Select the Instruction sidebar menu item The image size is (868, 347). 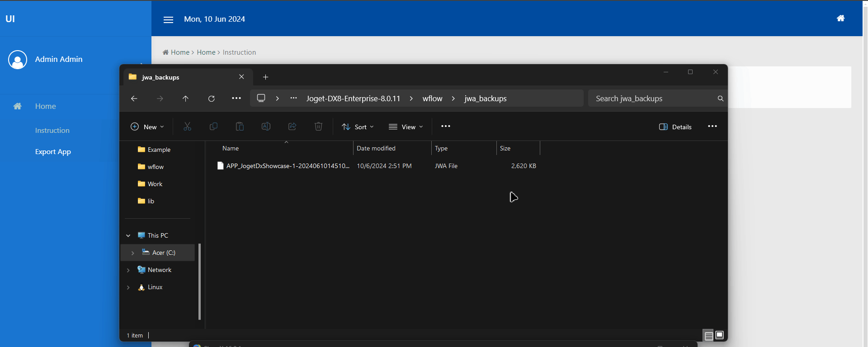coord(52,131)
